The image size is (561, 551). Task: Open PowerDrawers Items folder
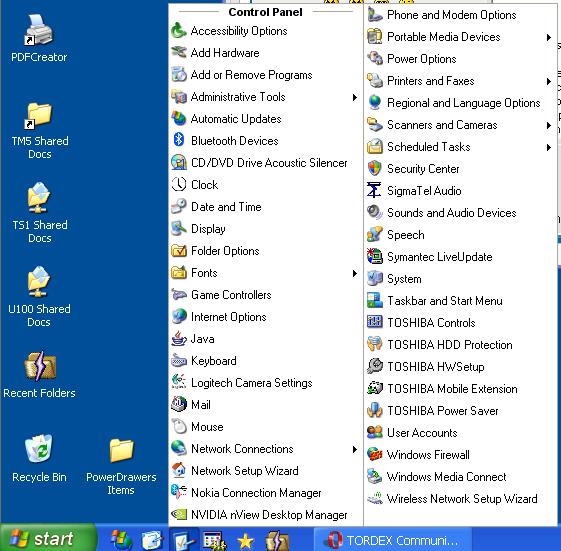click(x=121, y=466)
